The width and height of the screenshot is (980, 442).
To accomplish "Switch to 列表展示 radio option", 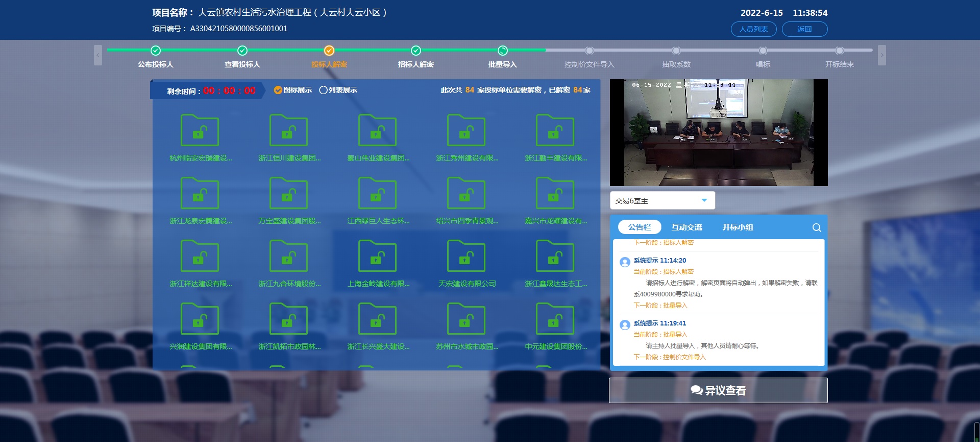I will tap(323, 90).
